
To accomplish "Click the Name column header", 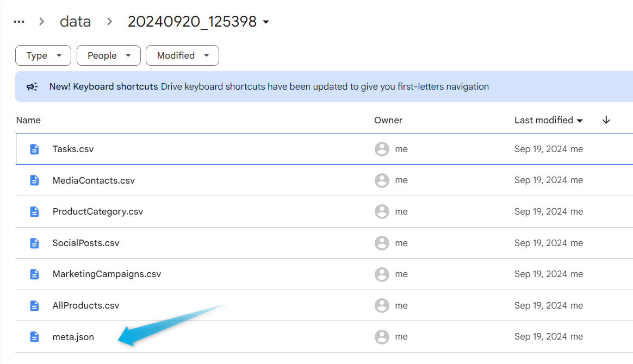I will (x=28, y=120).
